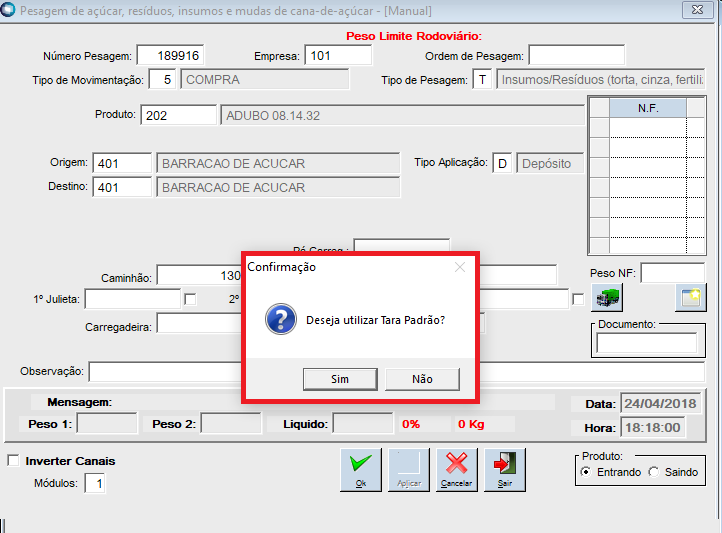Click the Sair exit door button
This screenshot has height=533, width=722.
tap(505, 470)
